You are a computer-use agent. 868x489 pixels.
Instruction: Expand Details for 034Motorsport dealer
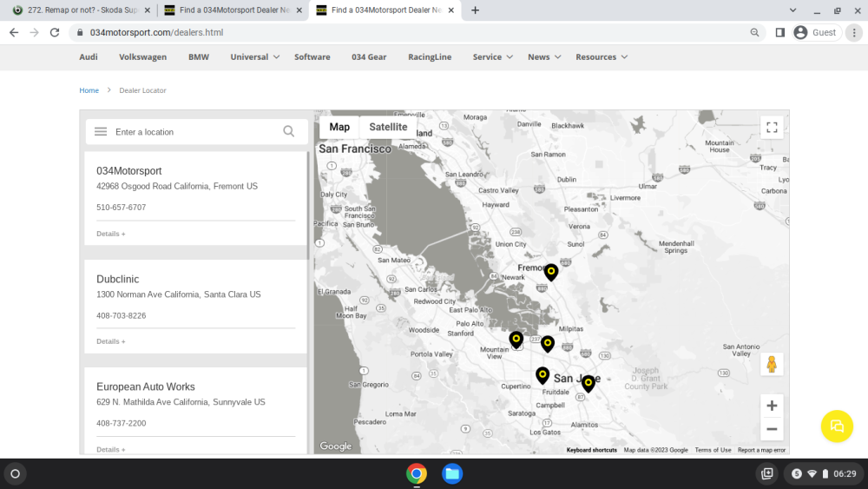(x=111, y=234)
